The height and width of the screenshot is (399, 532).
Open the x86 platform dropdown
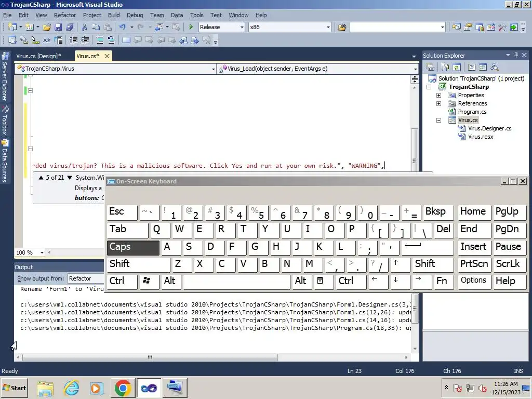coord(328,27)
